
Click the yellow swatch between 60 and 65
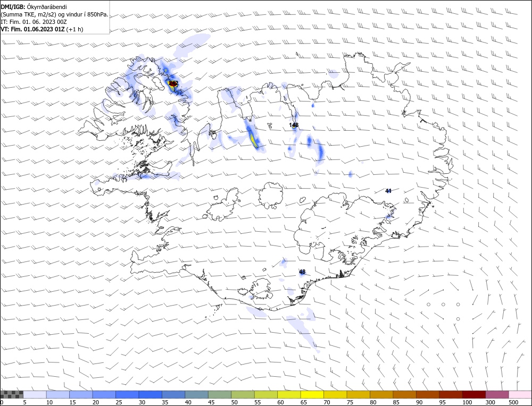(x=289, y=394)
